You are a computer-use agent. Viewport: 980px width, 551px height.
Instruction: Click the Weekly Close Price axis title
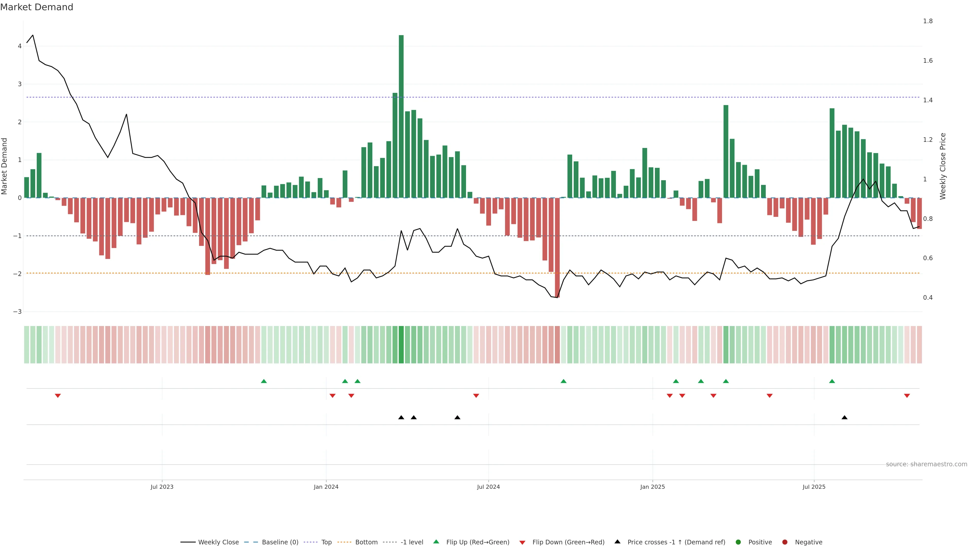click(x=942, y=166)
